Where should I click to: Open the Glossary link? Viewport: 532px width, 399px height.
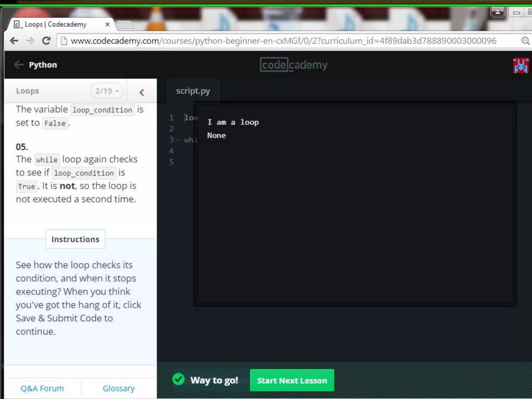119,388
